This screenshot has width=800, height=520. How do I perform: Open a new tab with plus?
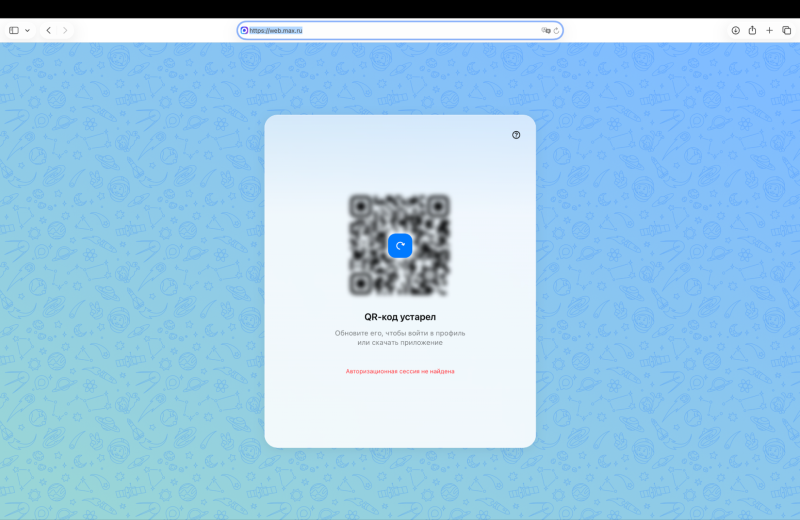tap(769, 31)
